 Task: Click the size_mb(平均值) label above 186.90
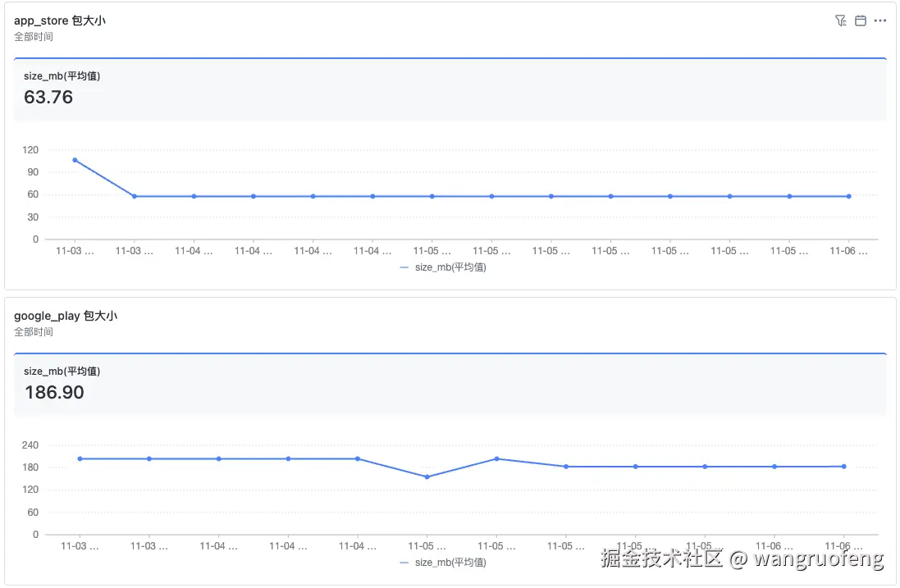[x=62, y=371]
